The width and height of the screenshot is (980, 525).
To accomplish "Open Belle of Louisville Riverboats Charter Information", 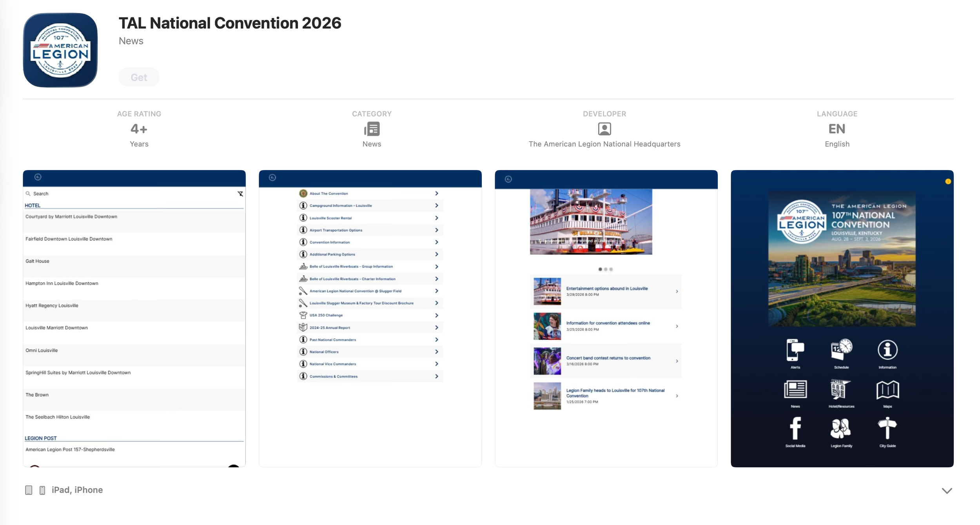I will point(370,279).
